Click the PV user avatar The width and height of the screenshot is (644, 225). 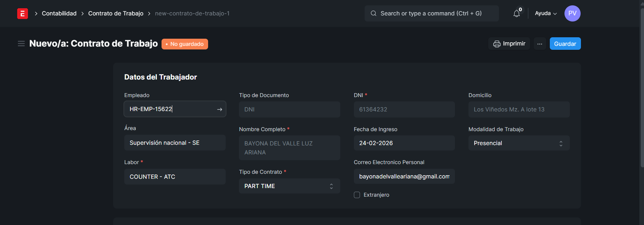click(572, 14)
